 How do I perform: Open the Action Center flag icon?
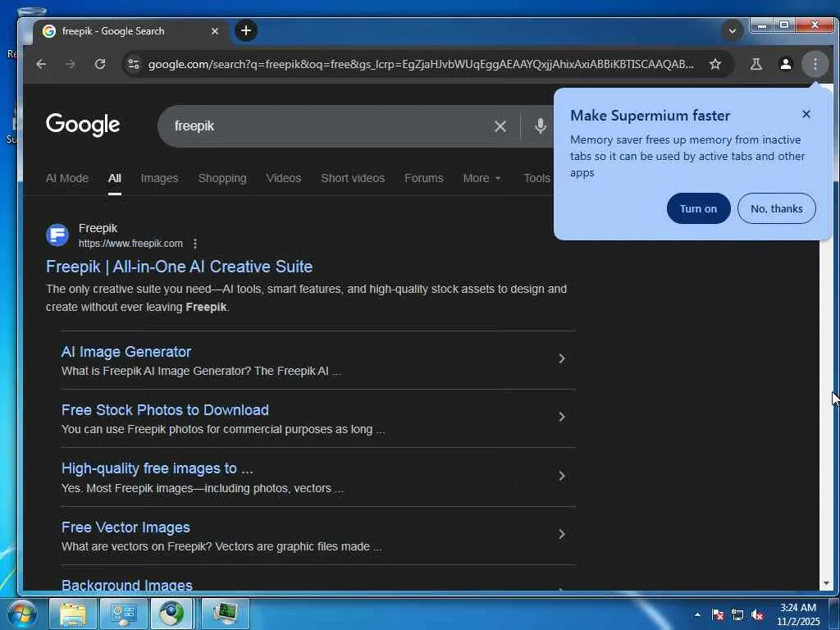pyautogui.click(x=718, y=614)
